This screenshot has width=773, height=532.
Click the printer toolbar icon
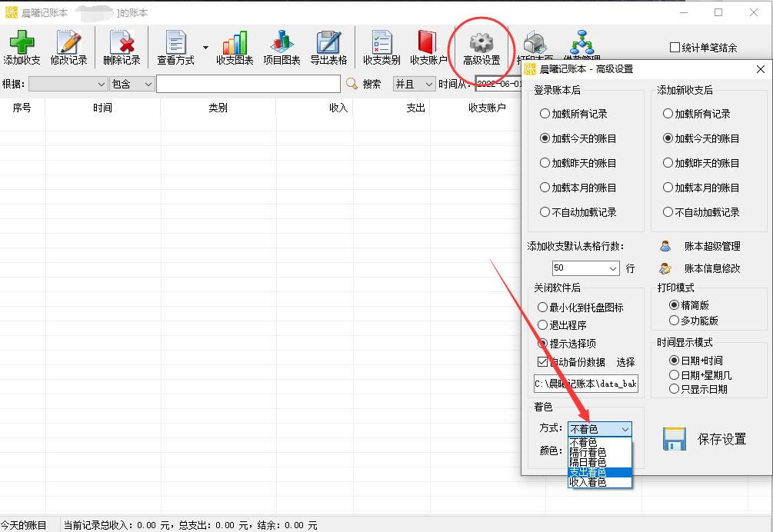[x=535, y=42]
